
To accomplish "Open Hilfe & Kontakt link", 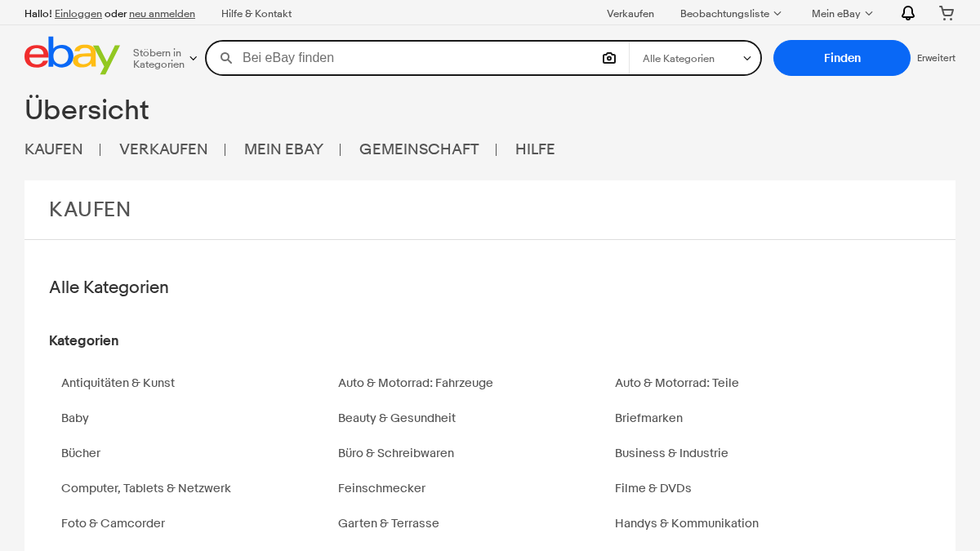I will point(256,13).
